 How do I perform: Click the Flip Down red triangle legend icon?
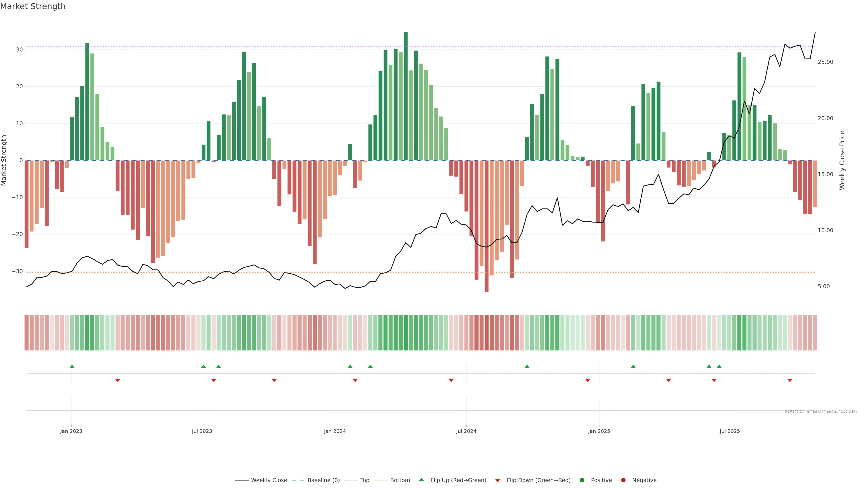click(498, 481)
